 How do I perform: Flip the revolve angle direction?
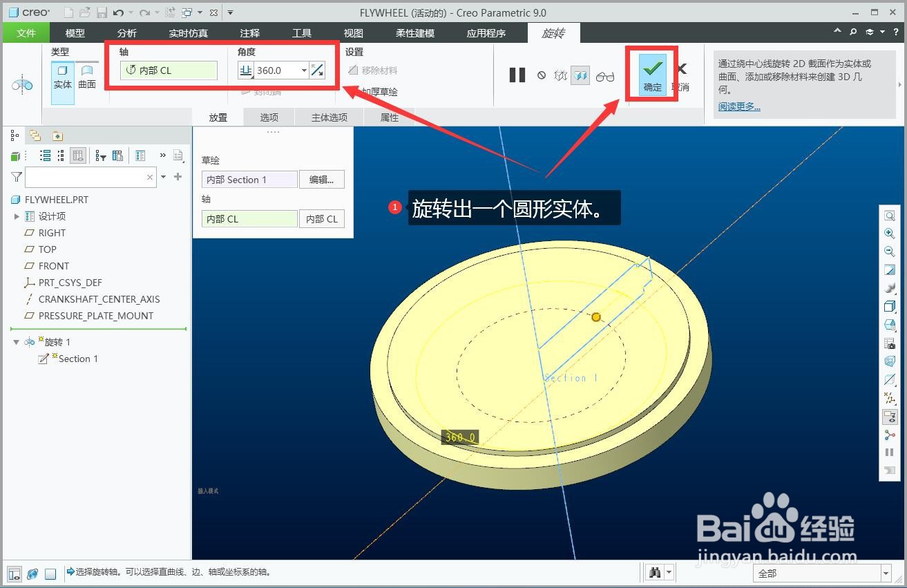(317, 70)
